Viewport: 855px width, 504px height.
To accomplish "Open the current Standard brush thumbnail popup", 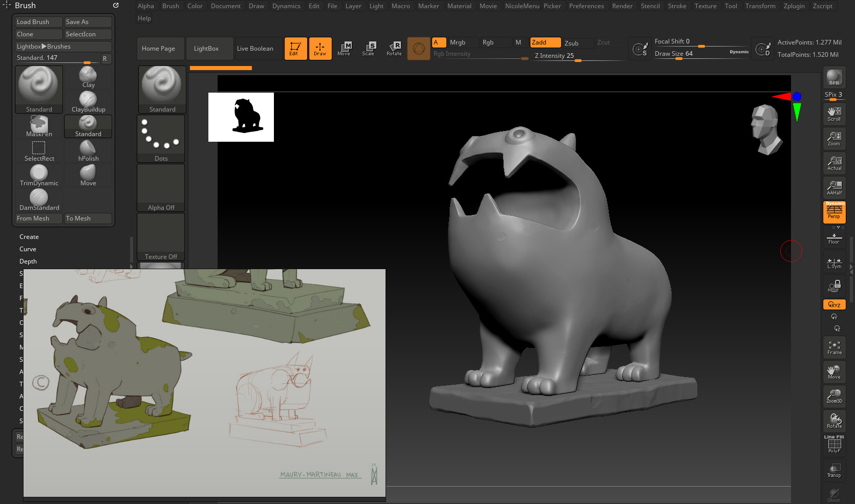I will pyautogui.click(x=39, y=89).
